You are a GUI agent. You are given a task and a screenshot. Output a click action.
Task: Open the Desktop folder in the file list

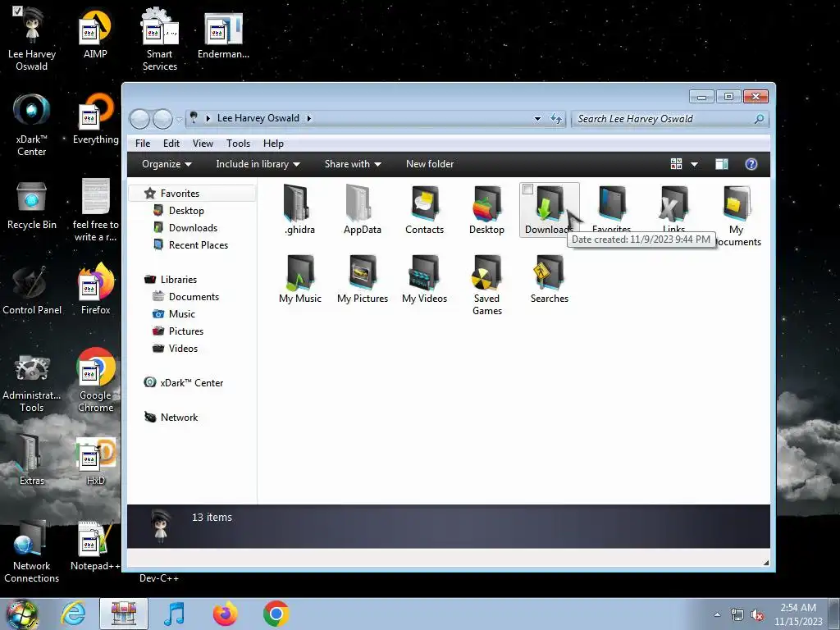[486, 209]
